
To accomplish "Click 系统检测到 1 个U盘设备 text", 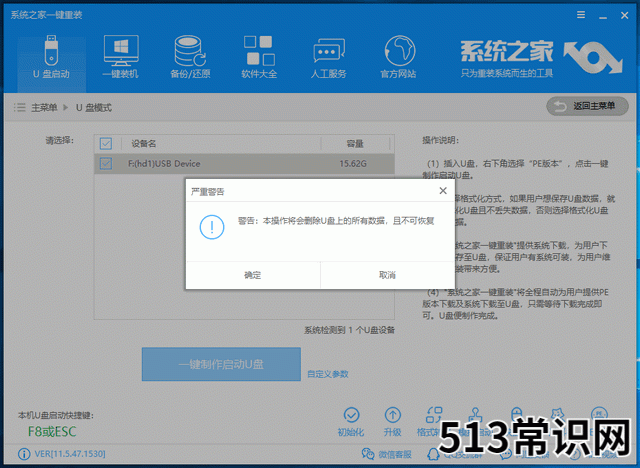I will click(349, 330).
